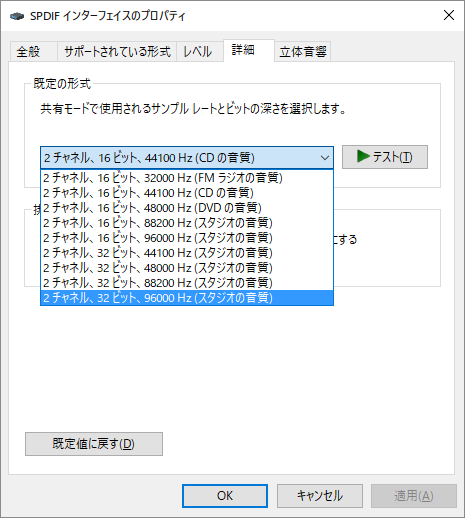Pick 16 ビット 48000 Hz DVD の音質 option
Viewport: 465px width, 518px height.
[x=187, y=208]
